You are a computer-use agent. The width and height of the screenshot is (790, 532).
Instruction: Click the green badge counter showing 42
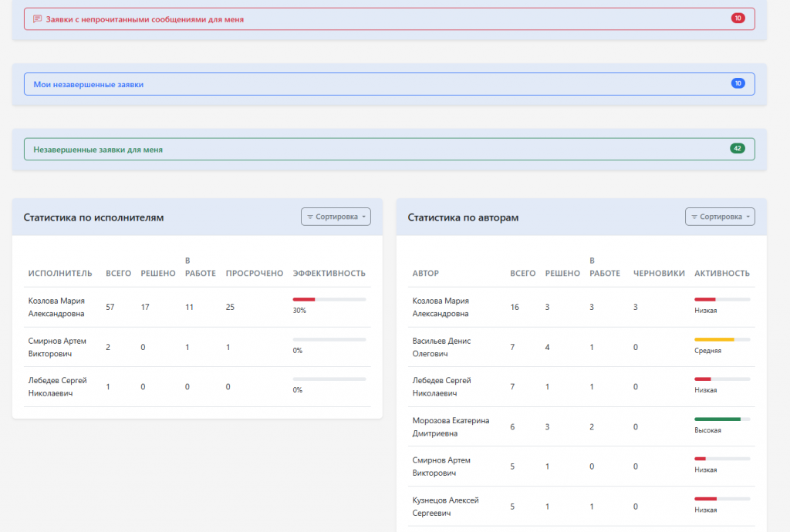click(738, 149)
